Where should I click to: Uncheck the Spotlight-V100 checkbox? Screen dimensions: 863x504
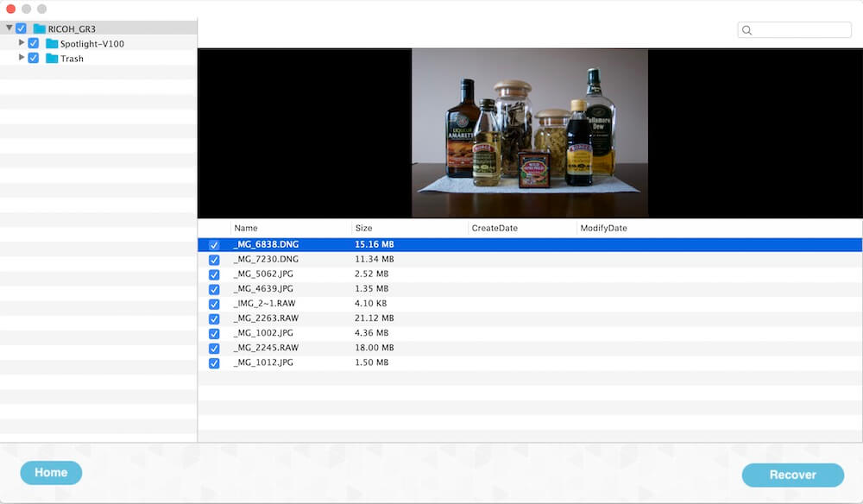(x=34, y=43)
